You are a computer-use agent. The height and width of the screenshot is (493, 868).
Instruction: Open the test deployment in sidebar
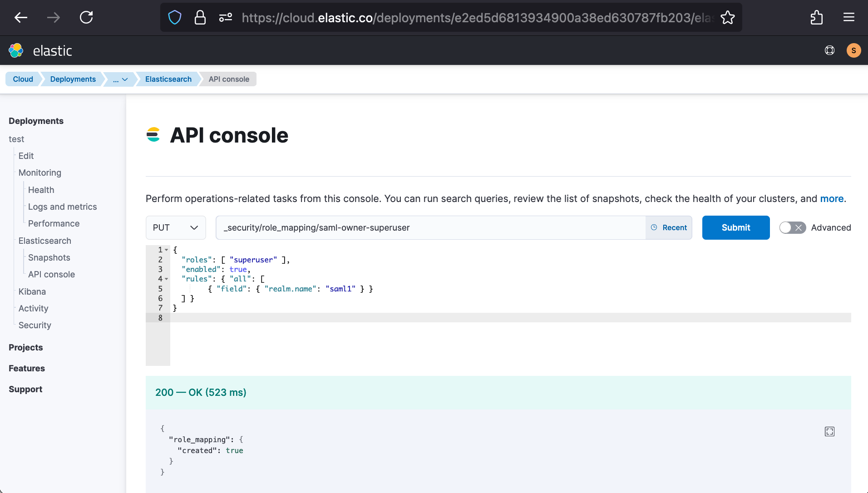click(16, 139)
